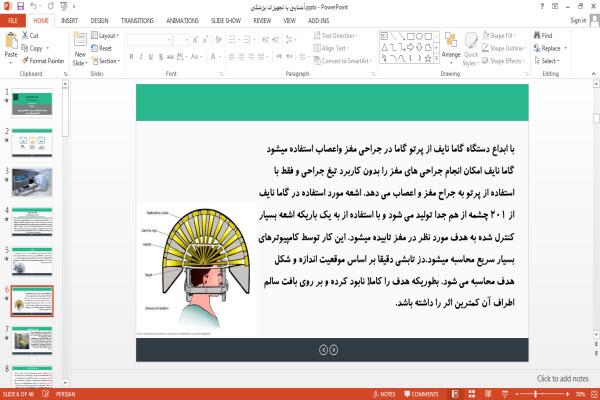Click the Copy button
The width and height of the screenshot is (600, 400).
tap(32, 48)
